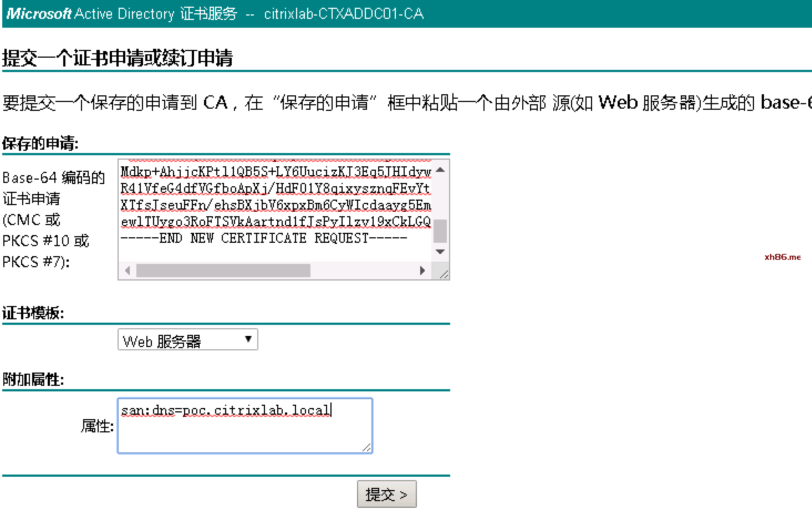Click the vertical scrollbar track above the thumb
Viewport: 812px width, 520px height.
[440, 196]
